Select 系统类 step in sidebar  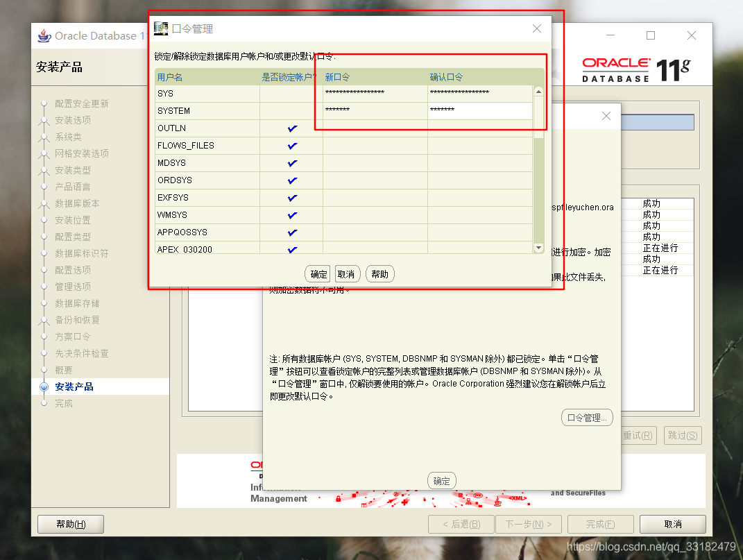(x=68, y=137)
